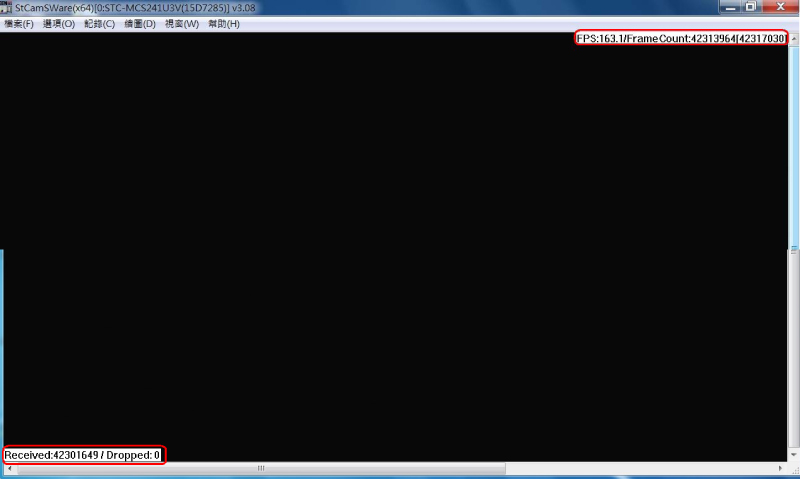Click the StCamSWare app icon in title bar
Image resolution: width=800 pixels, height=479 pixels.
(x=7, y=7)
